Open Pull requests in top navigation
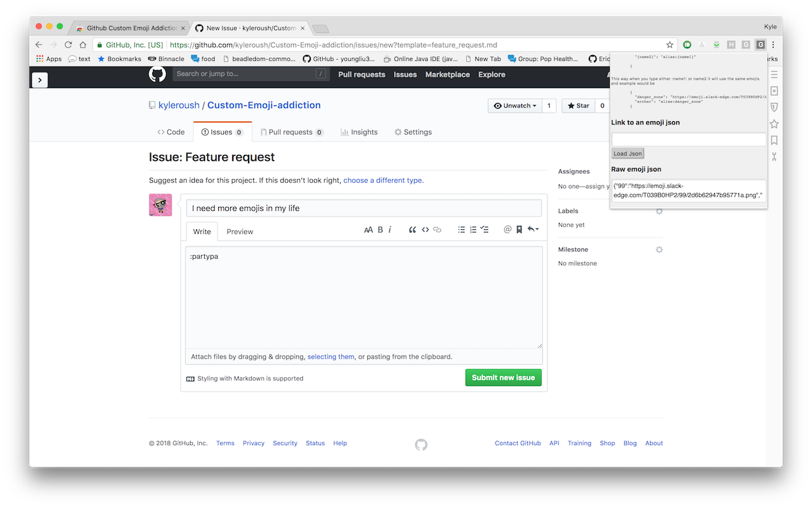812x508 pixels. point(362,74)
